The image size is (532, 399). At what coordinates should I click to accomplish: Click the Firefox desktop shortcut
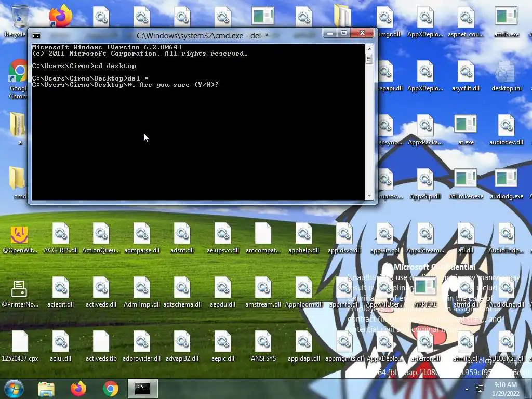(x=60, y=16)
